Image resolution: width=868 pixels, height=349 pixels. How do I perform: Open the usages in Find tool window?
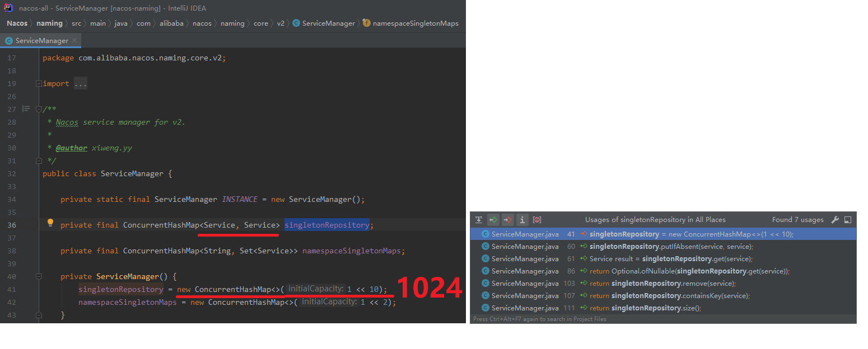[848, 220]
